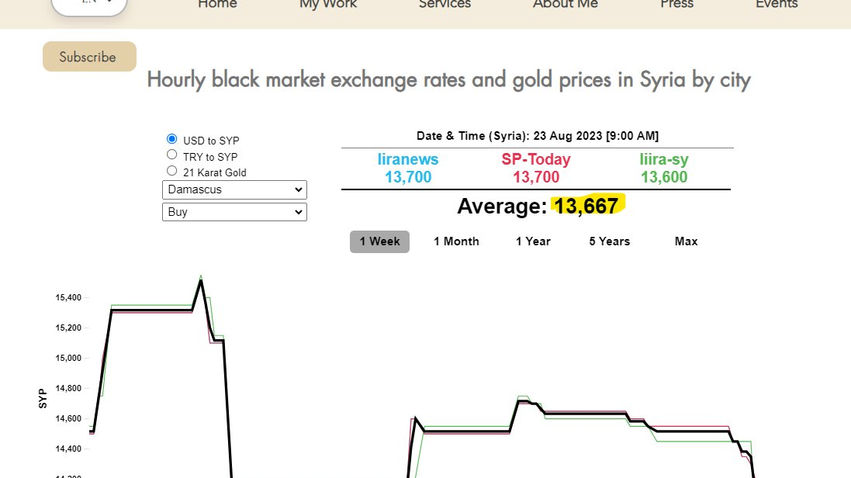Select the Max chart range
The height and width of the screenshot is (478, 851).
point(686,241)
